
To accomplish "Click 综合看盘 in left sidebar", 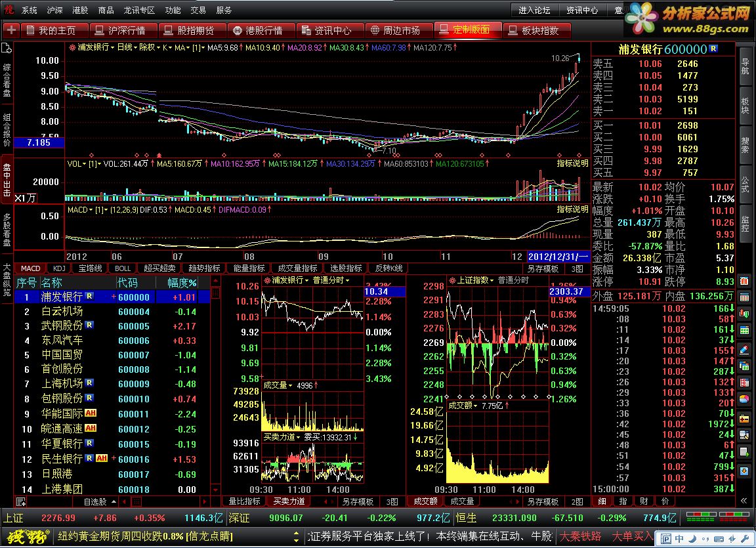I will pos(7,80).
